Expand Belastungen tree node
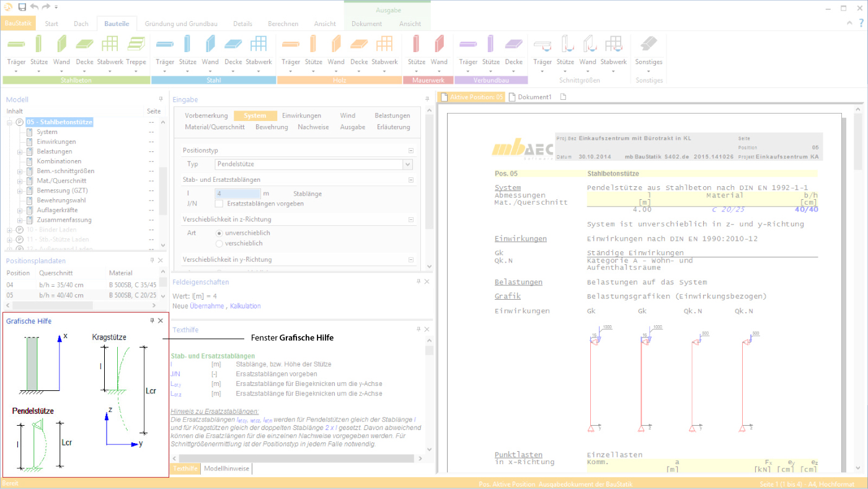The height and width of the screenshot is (489, 868). (x=20, y=151)
